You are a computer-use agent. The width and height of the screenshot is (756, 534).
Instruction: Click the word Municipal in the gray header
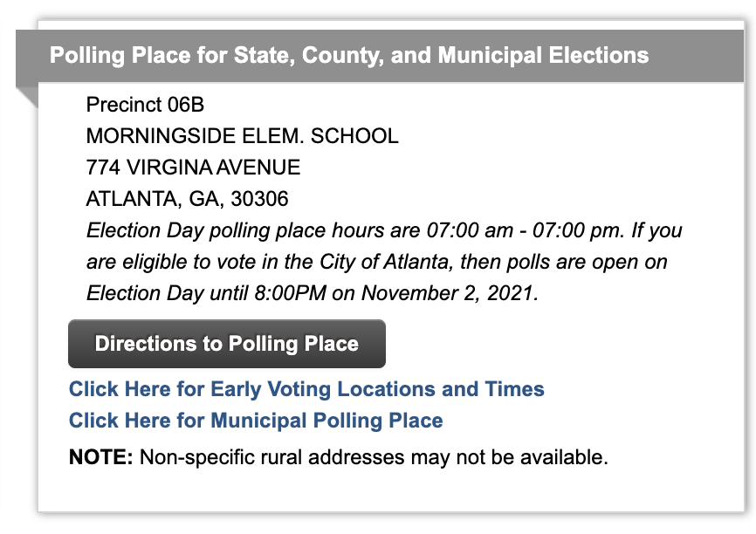click(x=490, y=56)
